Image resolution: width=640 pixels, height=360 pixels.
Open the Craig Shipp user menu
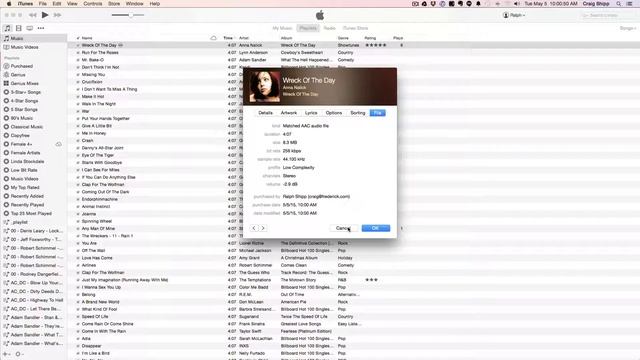[x=596, y=4]
